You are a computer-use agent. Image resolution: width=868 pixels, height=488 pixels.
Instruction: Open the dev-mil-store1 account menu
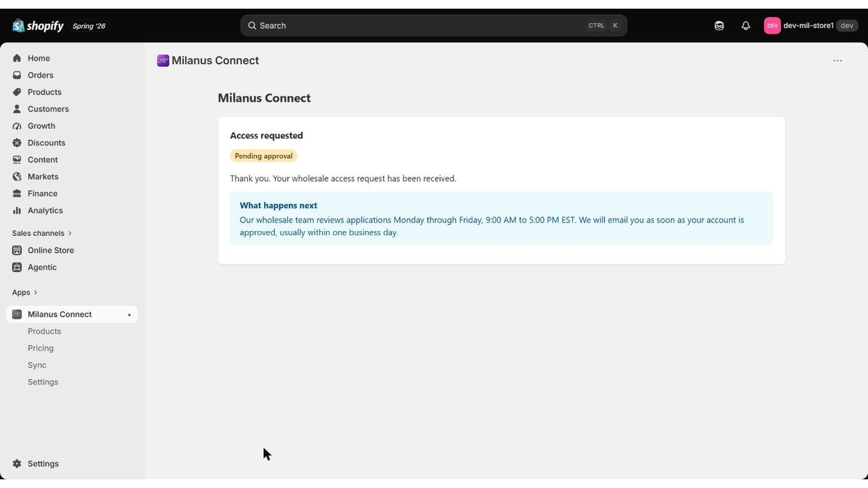(810, 25)
